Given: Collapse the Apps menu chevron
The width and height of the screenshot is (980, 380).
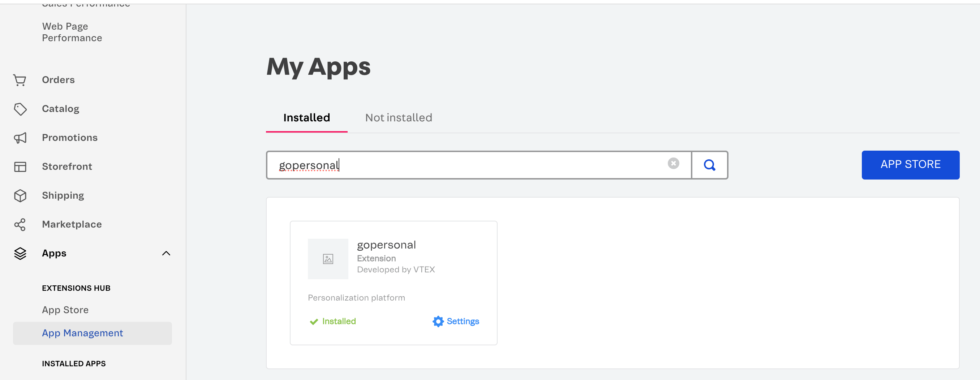Looking at the screenshot, I should click(166, 253).
